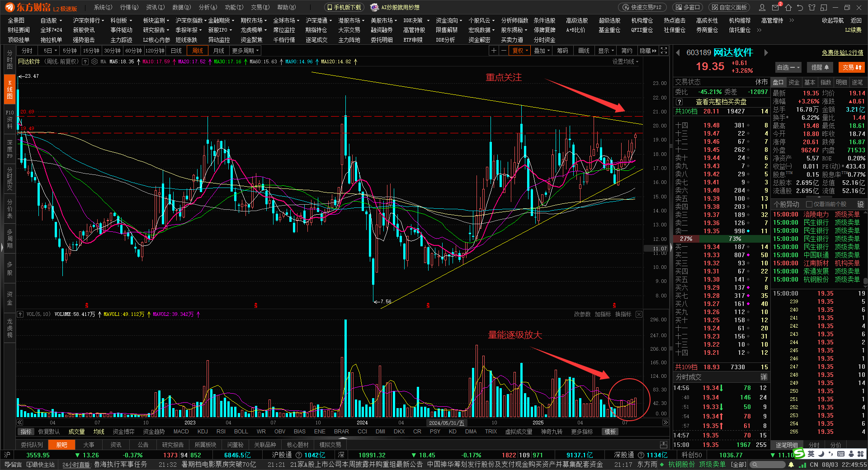The height and width of the screenshot is (470, 868).
Task: Click the 多窗口 button
Action: pos(688,7)
